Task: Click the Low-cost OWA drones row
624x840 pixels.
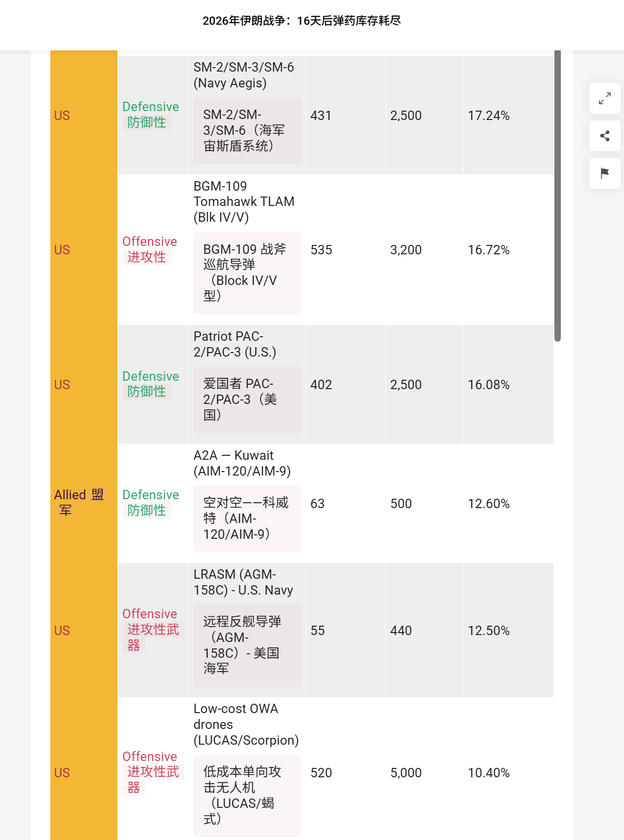Action: pos(246,724)
